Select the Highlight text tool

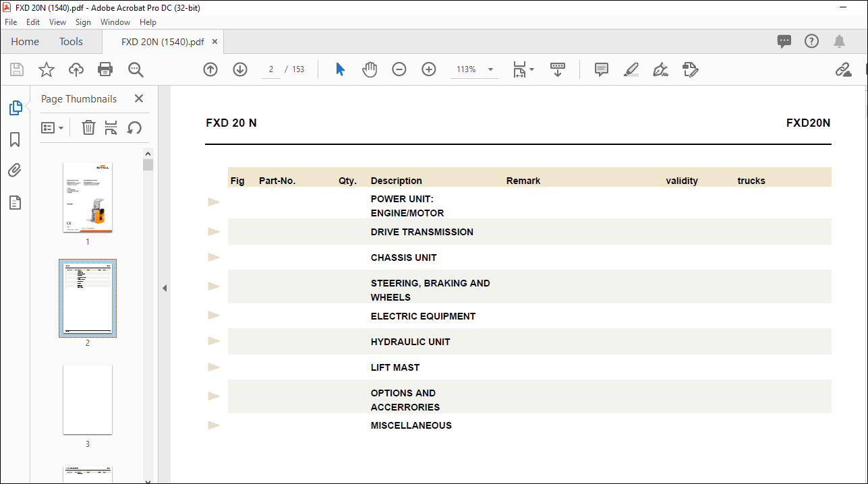click(631, 69)
